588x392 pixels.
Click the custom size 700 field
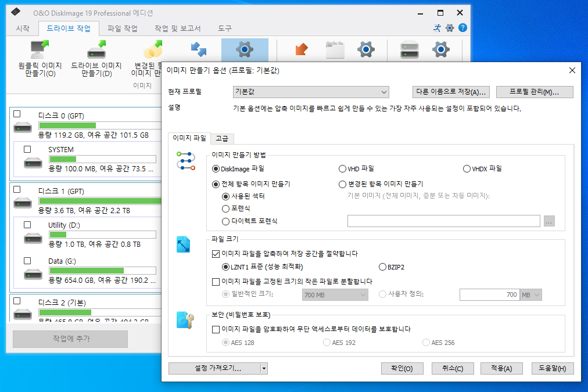pyautogui.click(x=489, y=295)
